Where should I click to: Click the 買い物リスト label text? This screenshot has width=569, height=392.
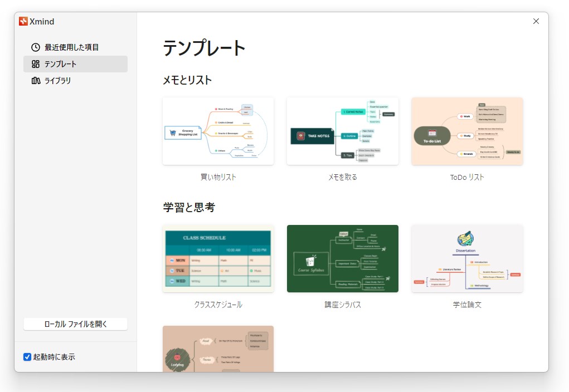click(x=217, y=177)
